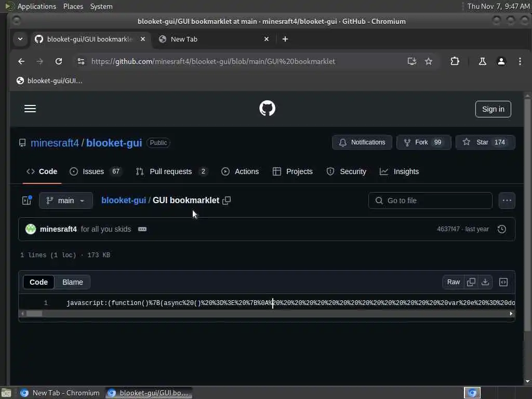Open commit history clock icon
This screenshot has height=399, width=532.
[502, 229]
